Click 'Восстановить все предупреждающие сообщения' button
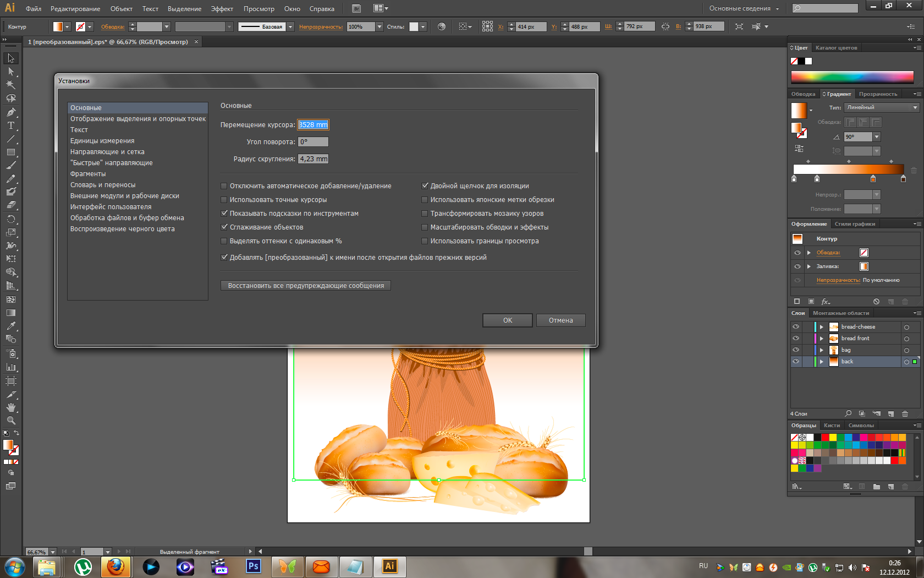 coord(306,286)
